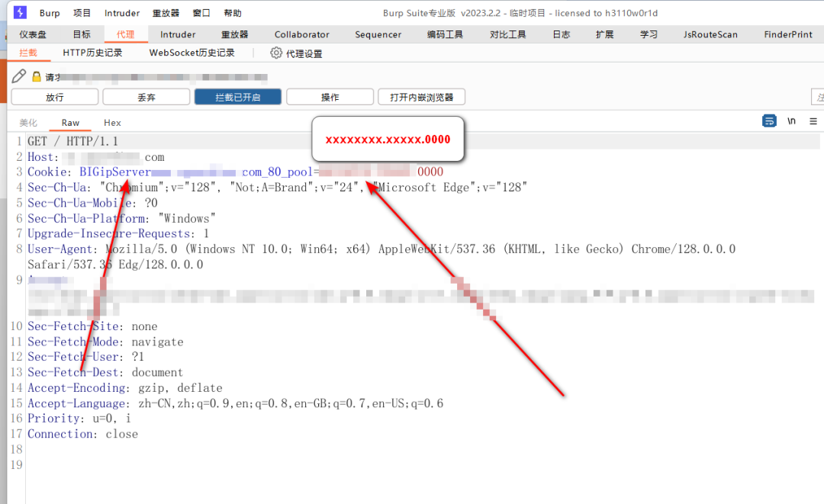The image size is (824, 504).
Task: Open the 对比工具 tab
Action: click(507, 34)
